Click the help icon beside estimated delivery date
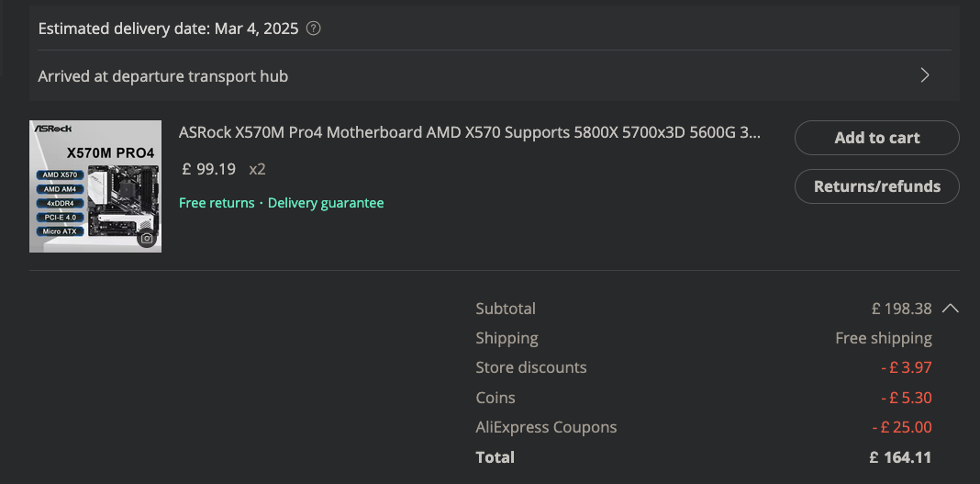Image resolution: width=980 pixels, height=484 pixels. (314, 28)
